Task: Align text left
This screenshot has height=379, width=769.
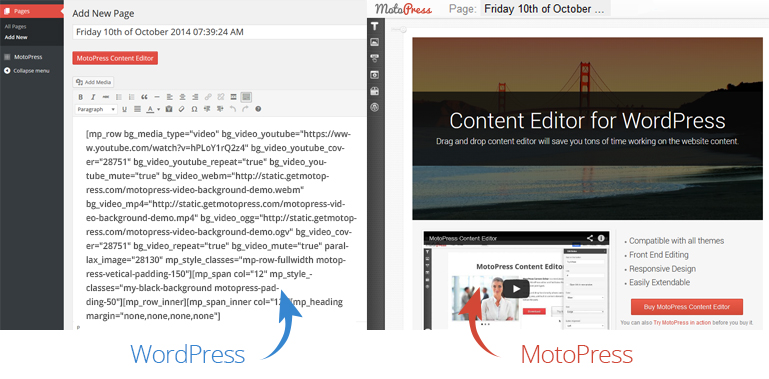Action: pos(170,97)
